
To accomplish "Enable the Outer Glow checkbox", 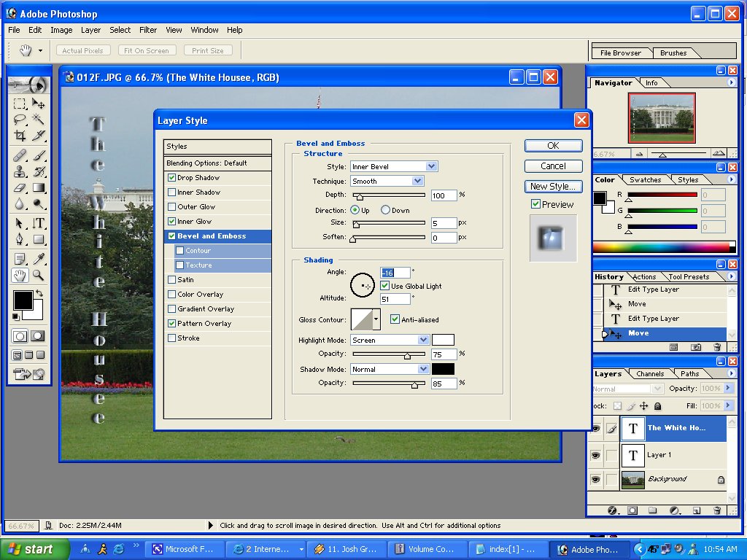I will click(x=172, y=206).
